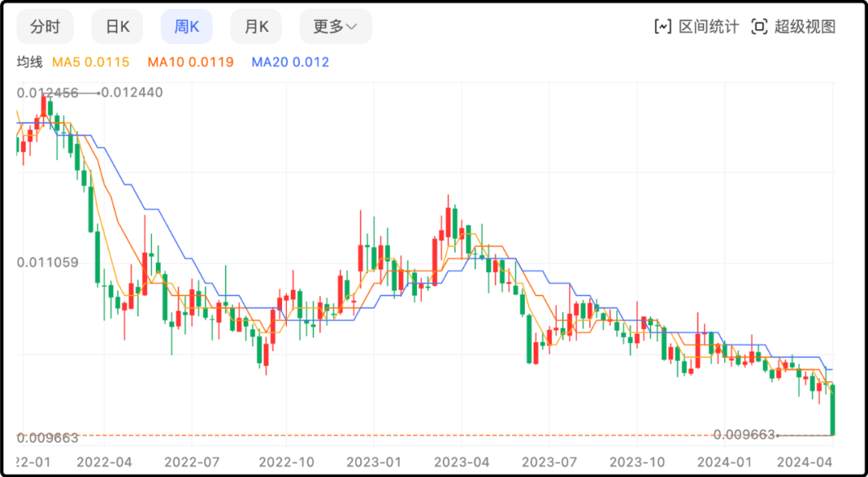Screen dimensions: 868x477
Task: Click the 0.012440 high price marker
Action: 133,92
